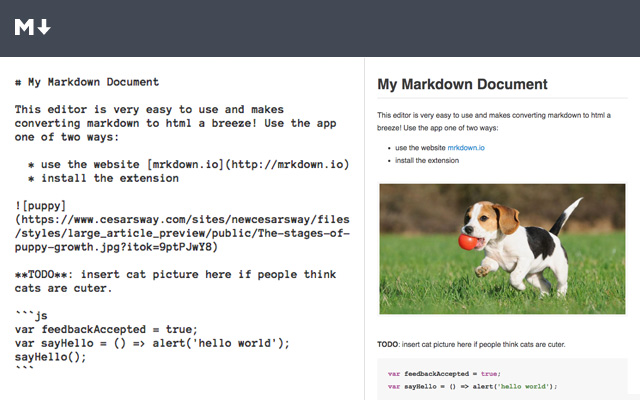Click preview code line 'var feedbackAccepted = true;'
The image size is (640, 400).
click(x=444, y=374)
